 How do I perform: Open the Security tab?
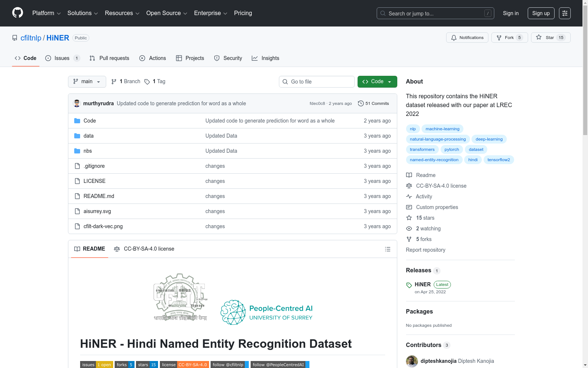coord(228,58)
